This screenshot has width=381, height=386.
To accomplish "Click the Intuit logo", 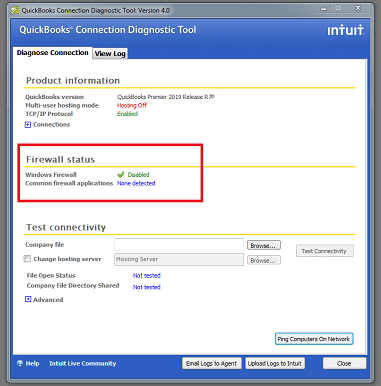I will (x=345, y=30).
